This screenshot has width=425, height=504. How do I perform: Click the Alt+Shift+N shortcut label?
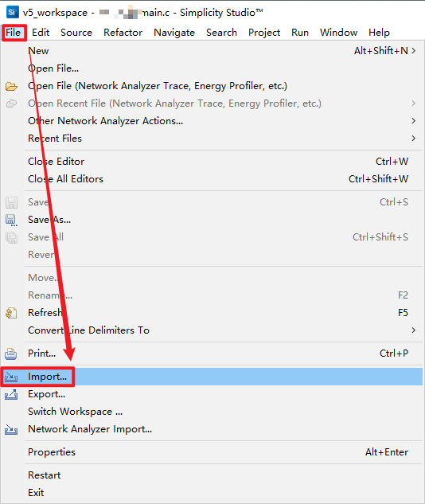(381, 51)
